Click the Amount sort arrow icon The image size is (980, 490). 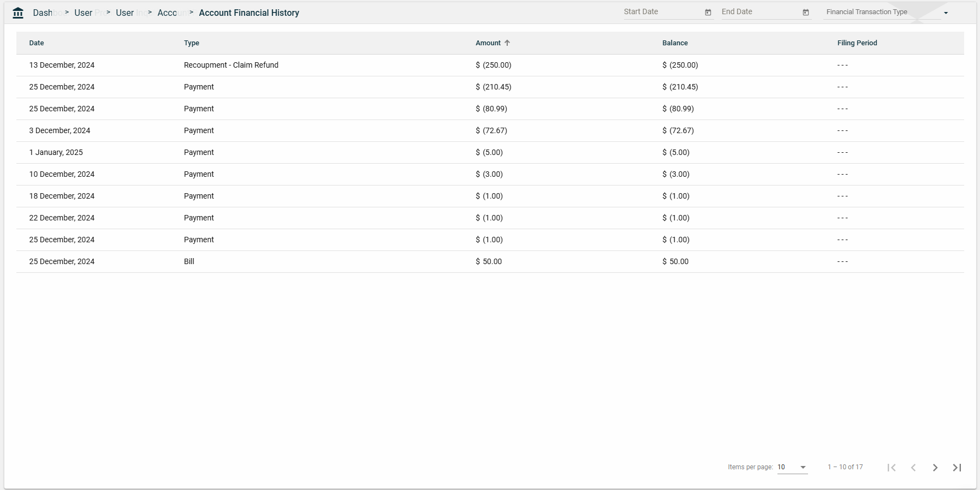click(x=507, y=43)
